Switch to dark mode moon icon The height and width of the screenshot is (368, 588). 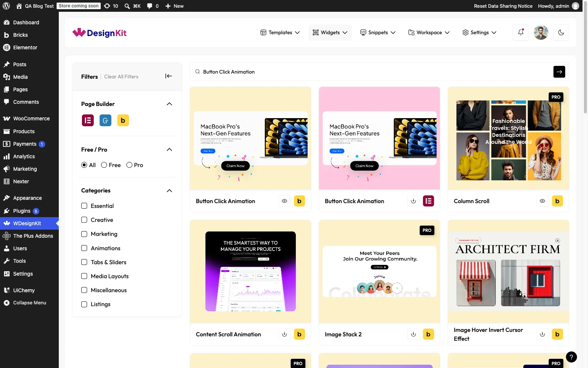[x=561, y=32]
